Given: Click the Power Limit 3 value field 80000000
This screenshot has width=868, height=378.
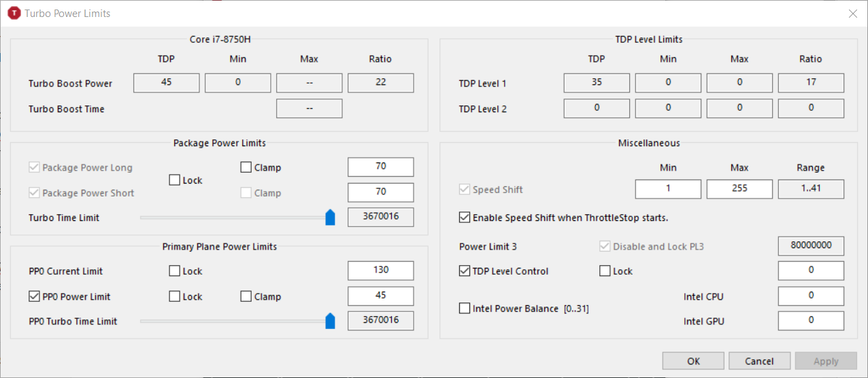Looking at the screenshot, I should (x=811, y=245).
